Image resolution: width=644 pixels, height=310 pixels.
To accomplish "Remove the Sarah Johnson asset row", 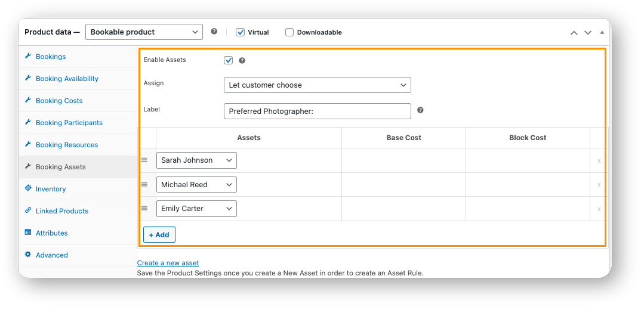I will click(x=599, y=161).
